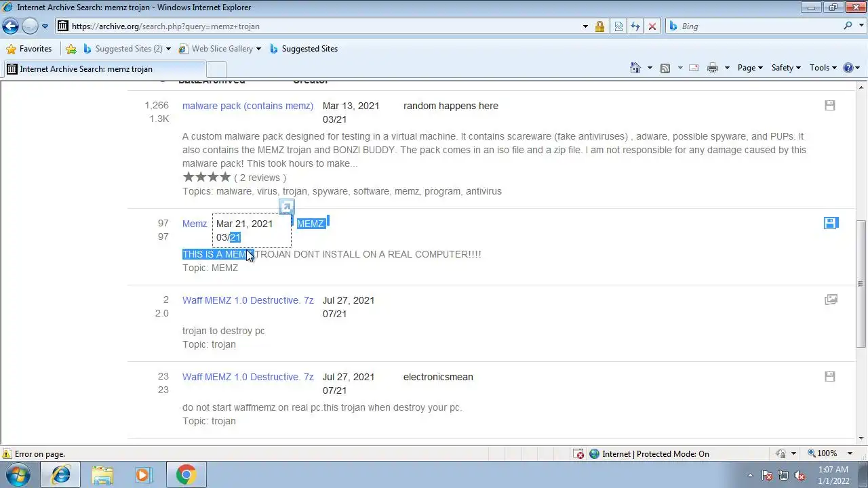The height and width of the screenshot is (488, 868).
Task: Open the Tools menu
Action: (x=823, y=68)
